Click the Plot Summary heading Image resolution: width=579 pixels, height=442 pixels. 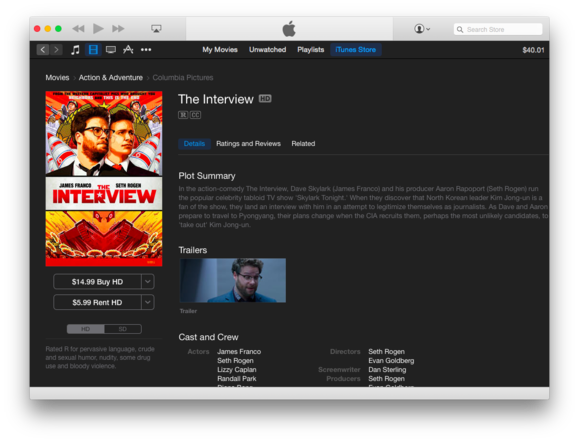207,176
